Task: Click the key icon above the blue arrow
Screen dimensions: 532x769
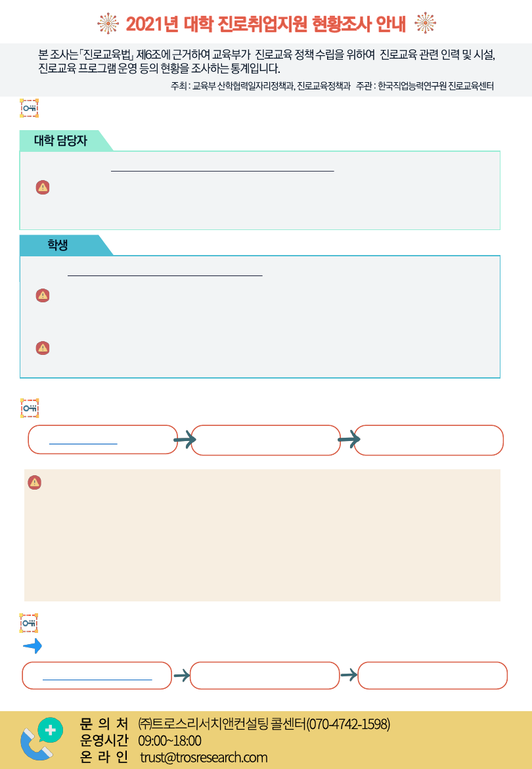Action: (30, 622)
